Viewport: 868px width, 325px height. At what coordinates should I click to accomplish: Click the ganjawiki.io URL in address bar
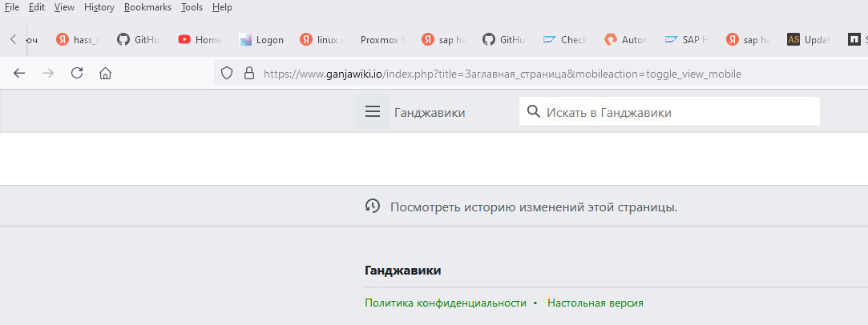coord(502,74)
